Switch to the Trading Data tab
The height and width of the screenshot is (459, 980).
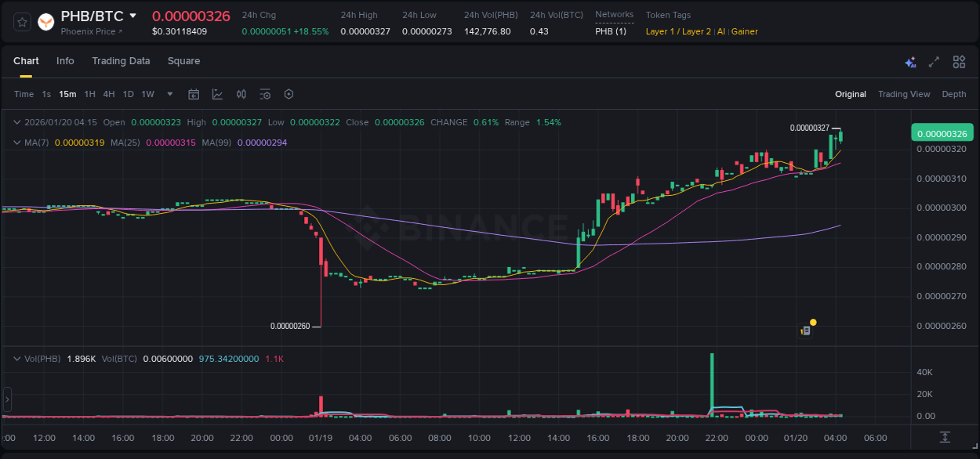(121, 60)
